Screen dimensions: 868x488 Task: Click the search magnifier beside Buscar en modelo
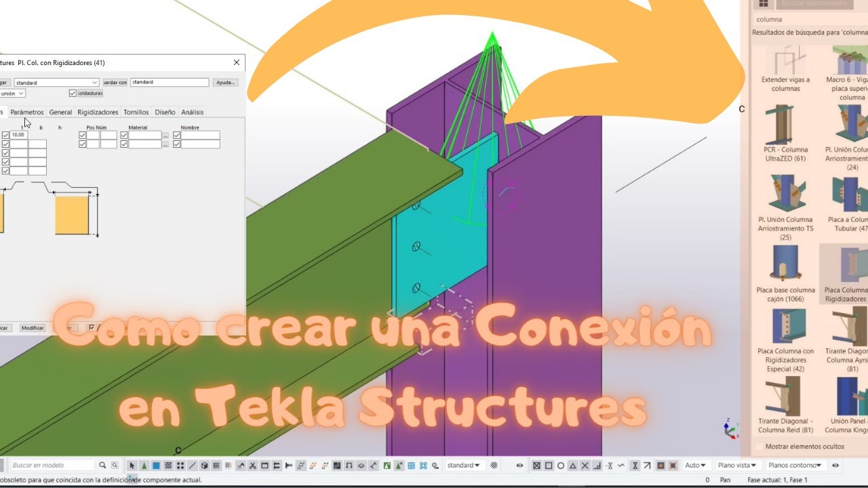[x=102, y=465]
